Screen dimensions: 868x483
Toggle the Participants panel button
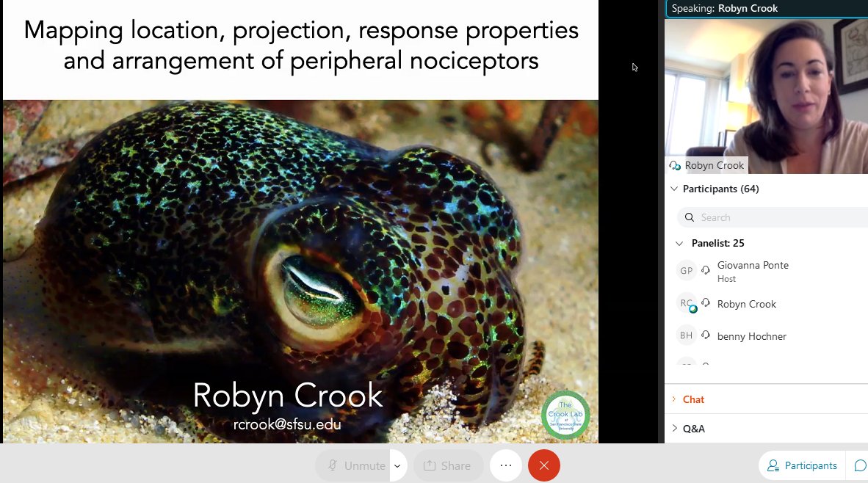pyautogui.click(x=802, y=466)
